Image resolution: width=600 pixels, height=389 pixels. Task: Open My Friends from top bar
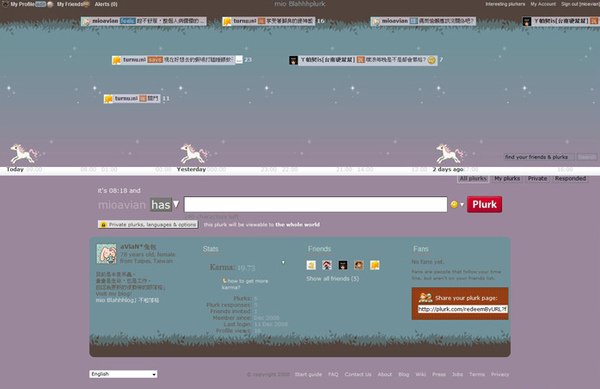point(70,4)
